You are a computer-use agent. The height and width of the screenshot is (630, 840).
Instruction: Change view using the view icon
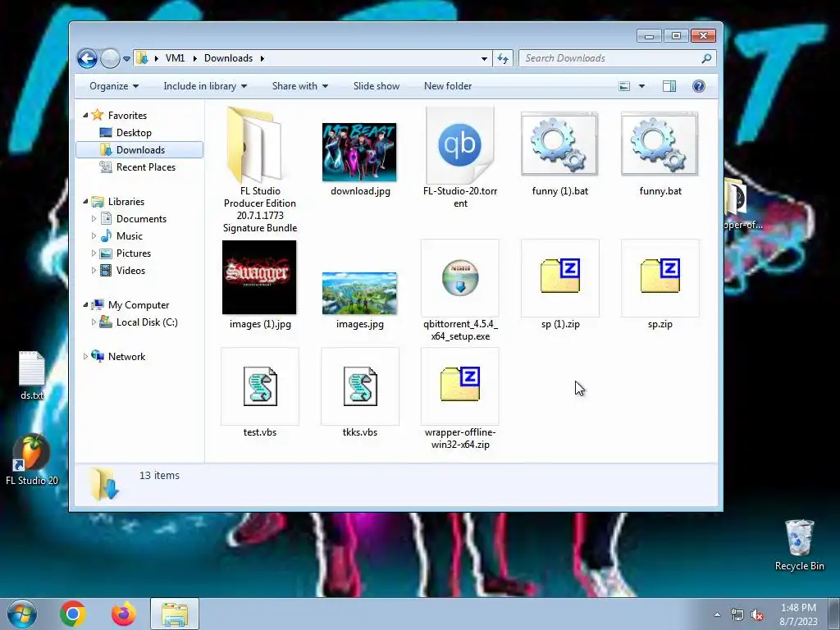(x=624, y=86)
